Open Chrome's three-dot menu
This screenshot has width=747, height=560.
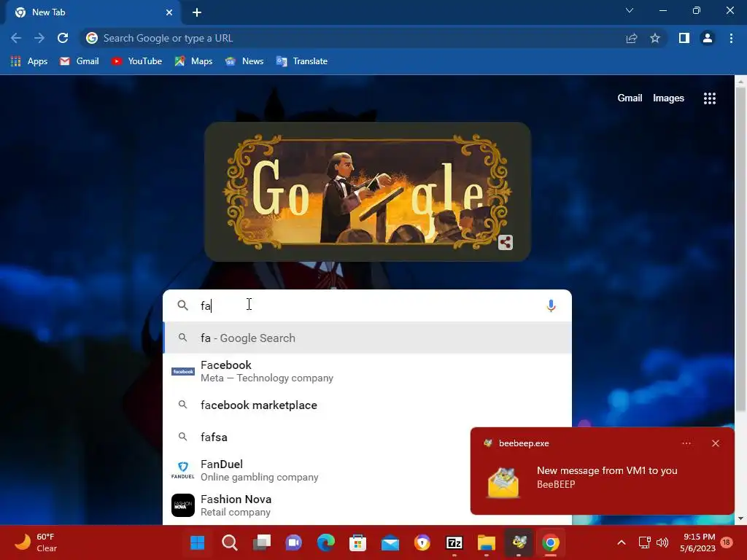click(731, 38)
